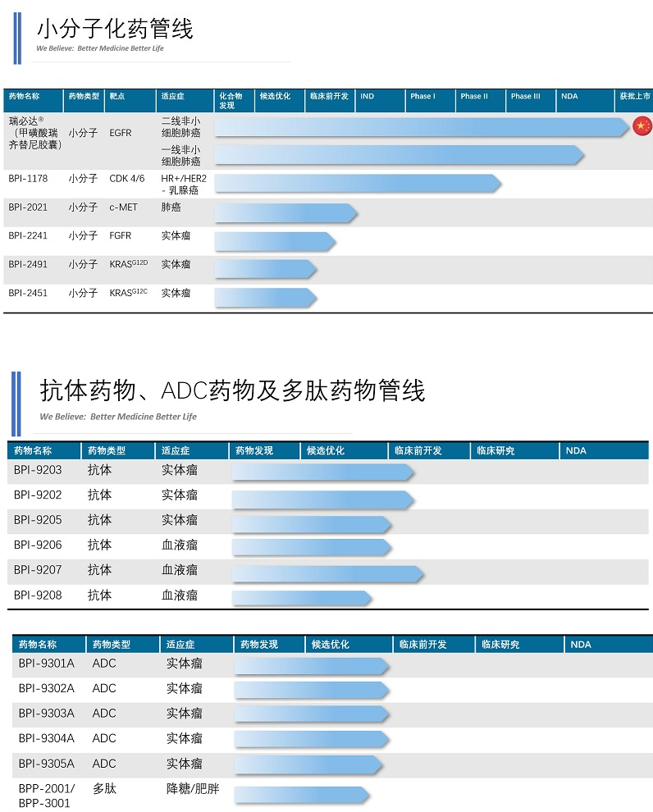
Task: Click the c-MET target cell
Action: [x=123, y=208]
